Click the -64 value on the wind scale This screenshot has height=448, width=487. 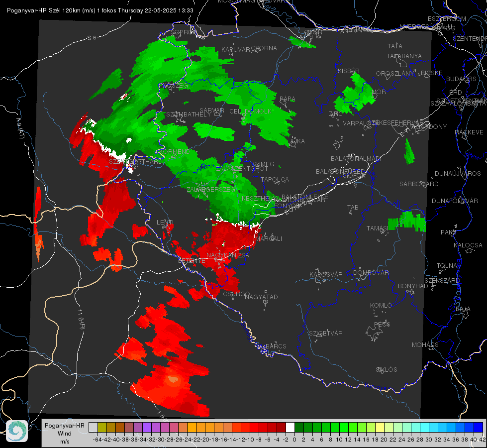tap(97, 440)
